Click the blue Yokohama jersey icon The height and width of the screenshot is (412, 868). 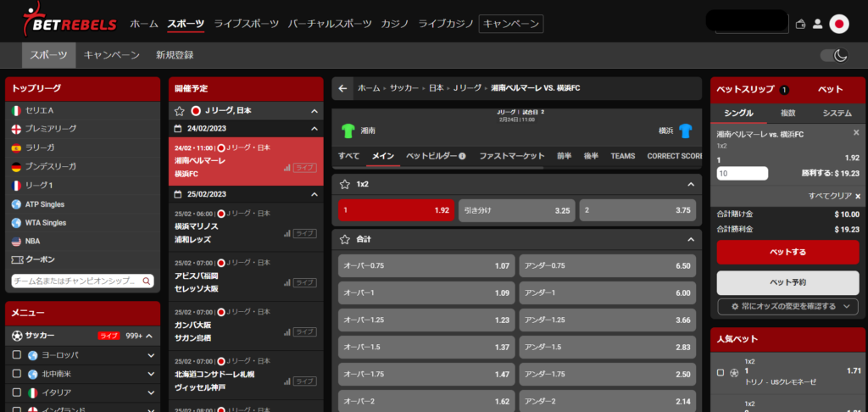(x=685, y=131)
